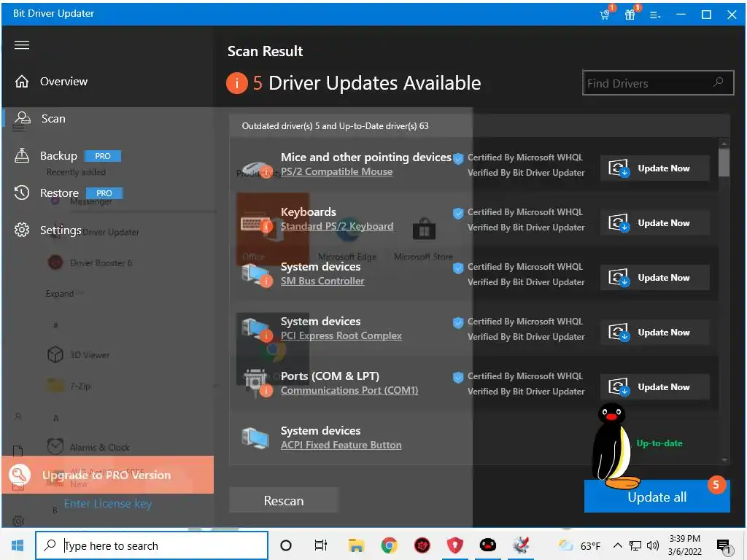Open the notification center icon
Screen dimensions: 747x560
(x=724, y=546)
